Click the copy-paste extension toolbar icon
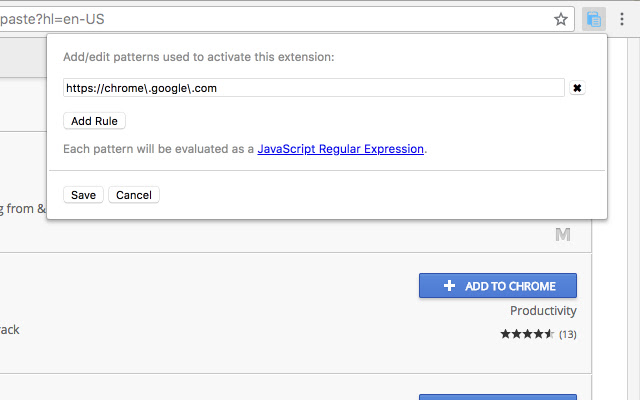The height and width of the screenshot is (400, 640). click(594, 19)
